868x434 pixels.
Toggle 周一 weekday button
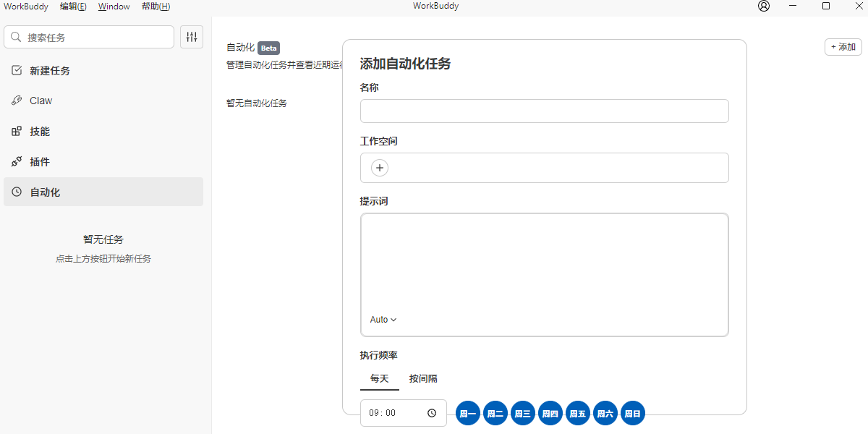(x=468, y=414)
